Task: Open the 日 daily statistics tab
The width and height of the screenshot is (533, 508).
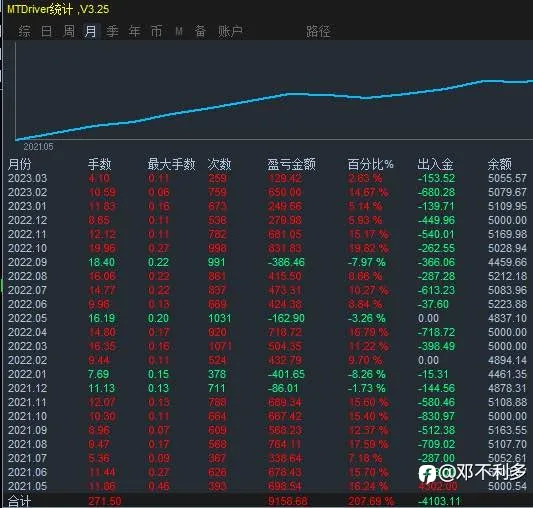Action: 47,32
